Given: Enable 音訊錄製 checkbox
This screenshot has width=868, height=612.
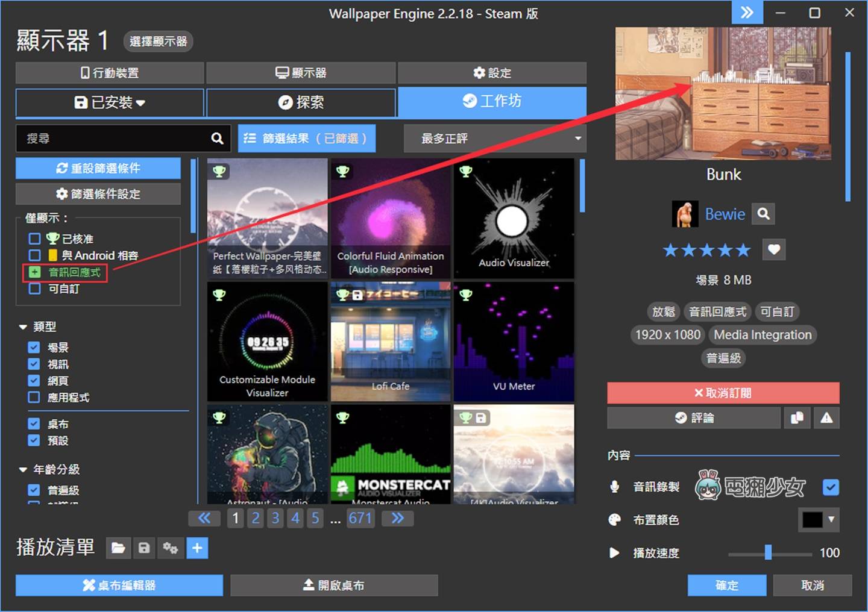Looking at the screenshot, I should coord(830,487).
